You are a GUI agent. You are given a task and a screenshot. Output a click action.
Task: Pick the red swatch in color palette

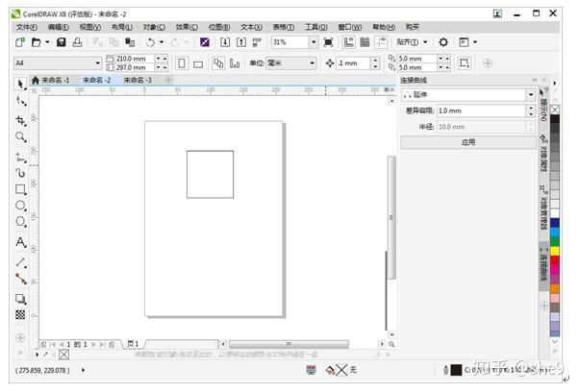coord(555,260)
